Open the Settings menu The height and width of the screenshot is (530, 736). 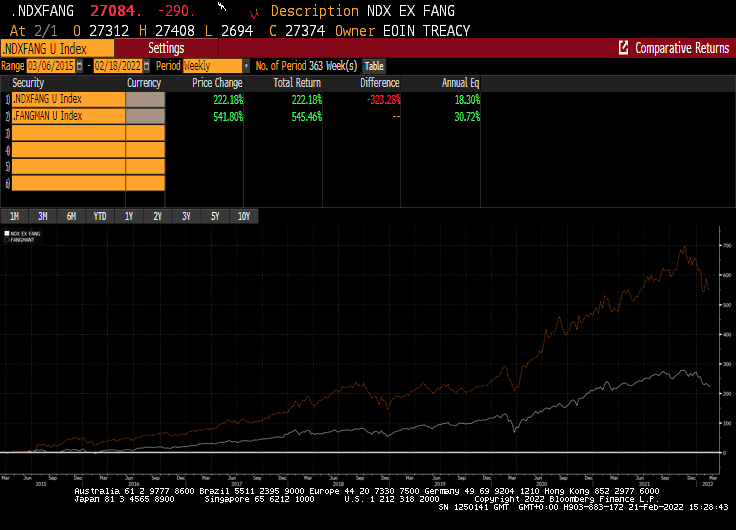pos(166,48)
